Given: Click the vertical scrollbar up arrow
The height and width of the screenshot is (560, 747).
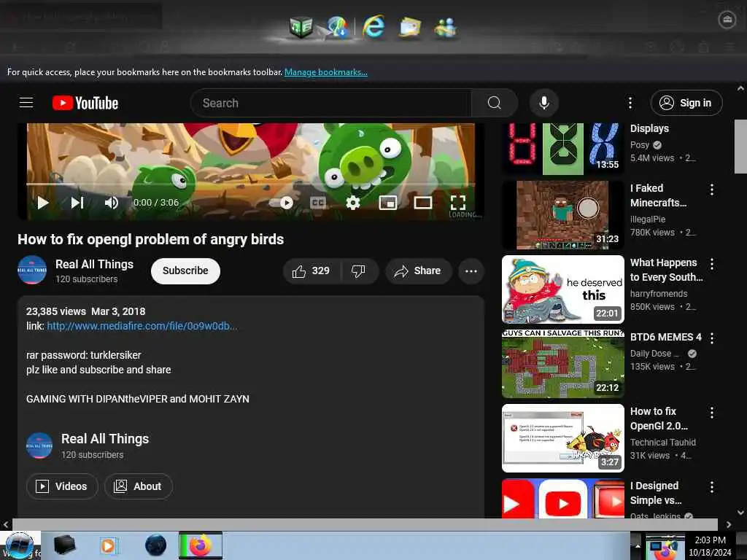Looking at the screenshot, I should (740, 88).
